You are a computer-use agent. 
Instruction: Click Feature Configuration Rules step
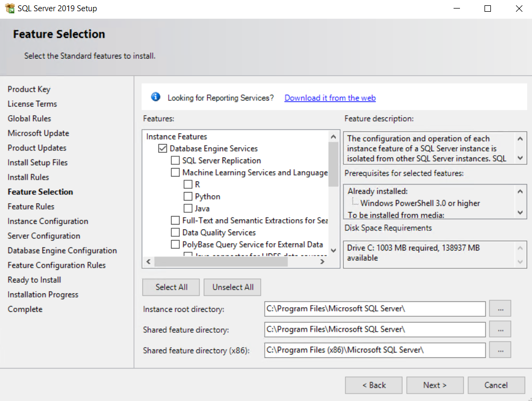[57, 265]
